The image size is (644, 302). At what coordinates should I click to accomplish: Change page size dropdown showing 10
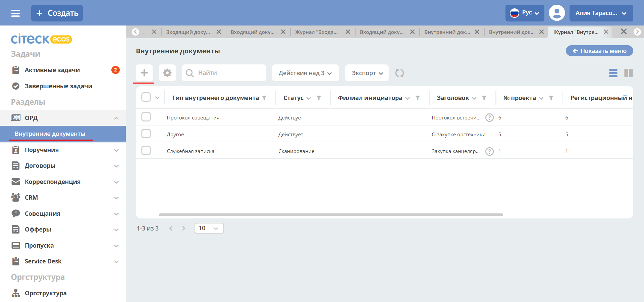coord(209,228)
